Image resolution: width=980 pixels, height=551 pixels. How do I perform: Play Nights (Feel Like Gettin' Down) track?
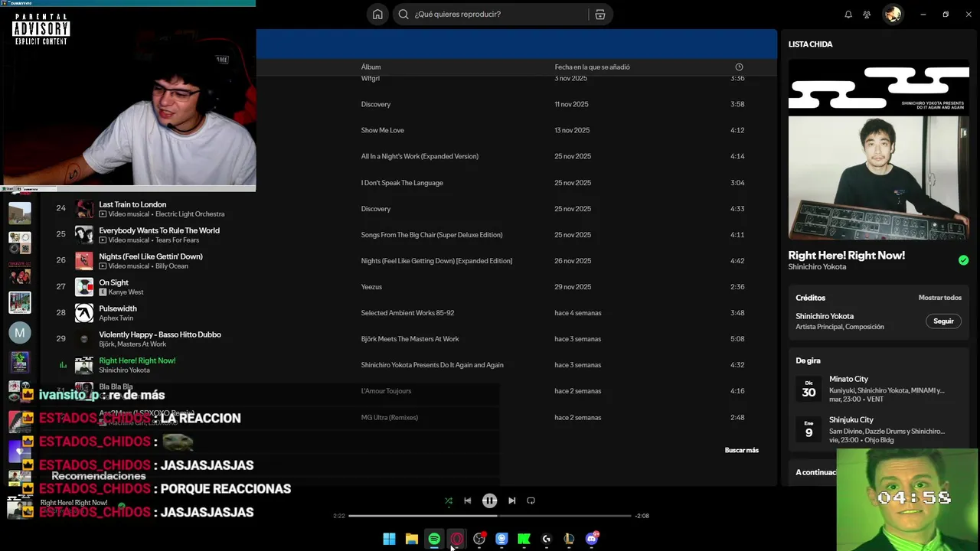click(x=151, y=256)
